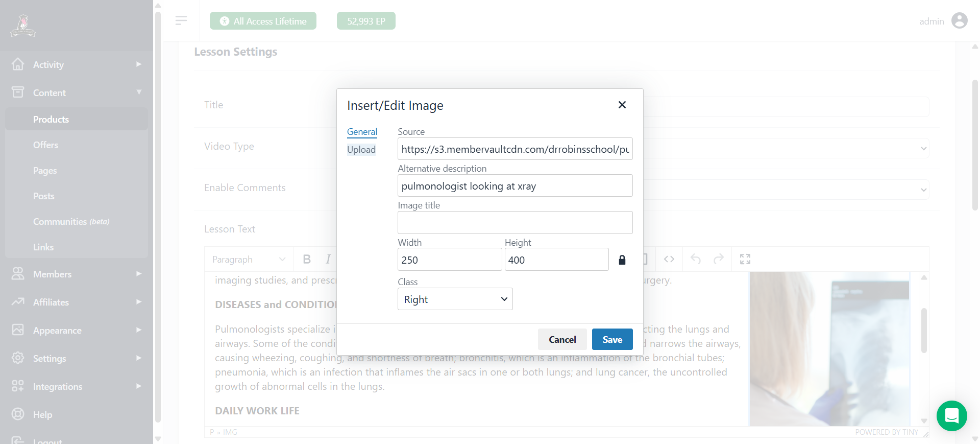
Task: Click the Settings gear icon
Action: (18, 358)
